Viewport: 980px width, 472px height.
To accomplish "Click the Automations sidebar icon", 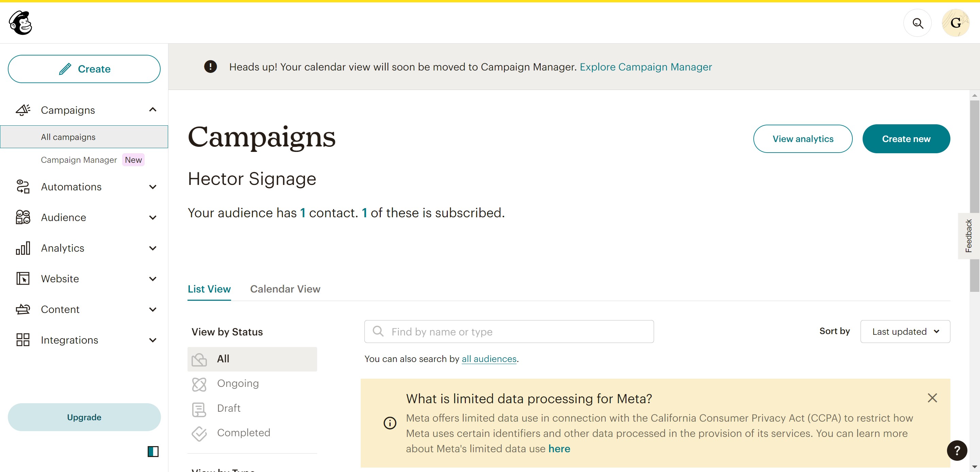I will [x=23, y=187].
